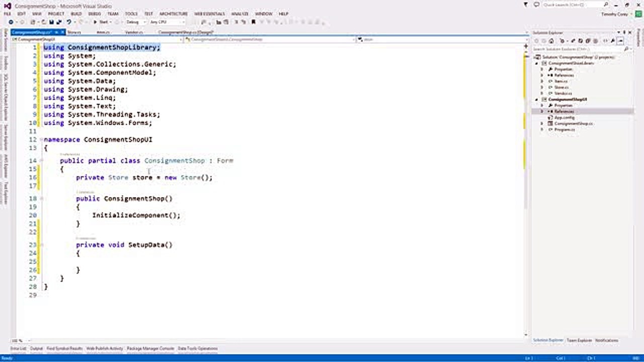The image size is (644, 362).
Task: Click the Quick Launch search field
Action: tap(573, 5)
